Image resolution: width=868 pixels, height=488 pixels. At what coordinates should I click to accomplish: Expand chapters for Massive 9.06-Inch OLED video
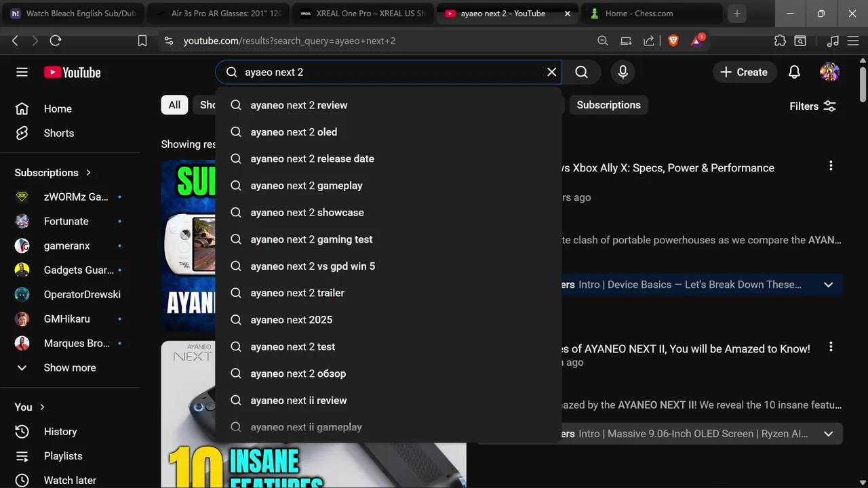pyautogui.click(x=828, y=434)
